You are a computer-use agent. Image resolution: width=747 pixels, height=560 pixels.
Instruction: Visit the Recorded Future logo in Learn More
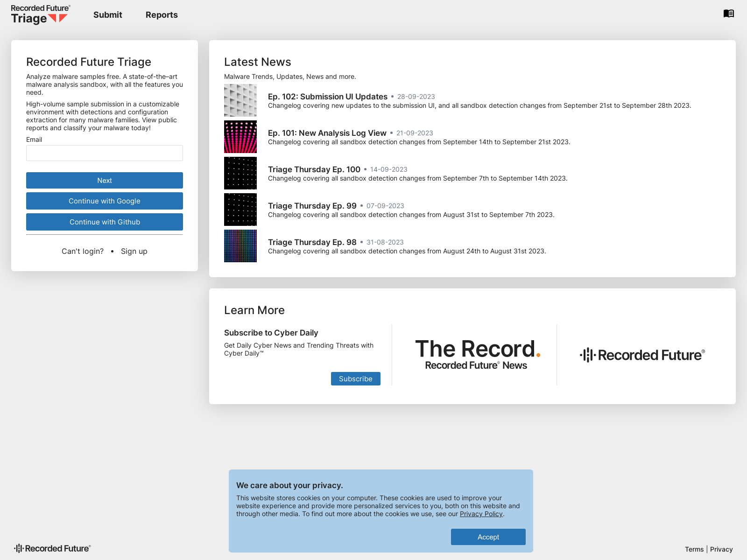[x=642, y=355]
